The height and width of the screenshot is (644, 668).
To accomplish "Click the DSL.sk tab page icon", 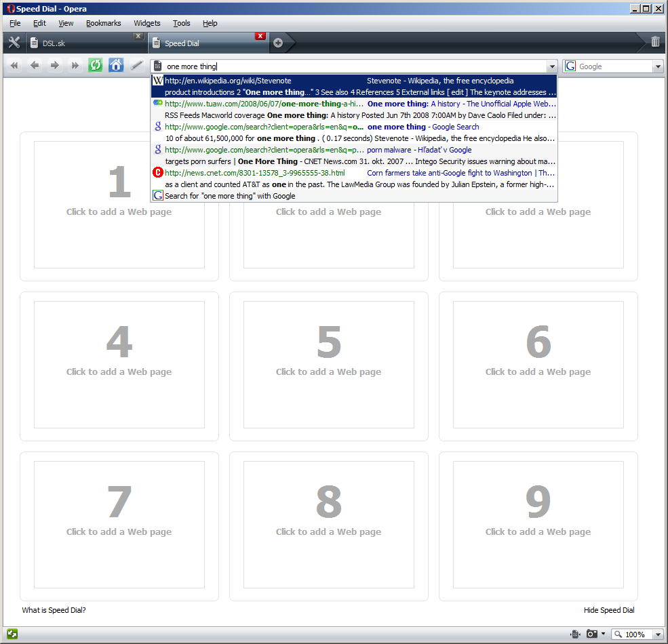I will click(35, 43).
